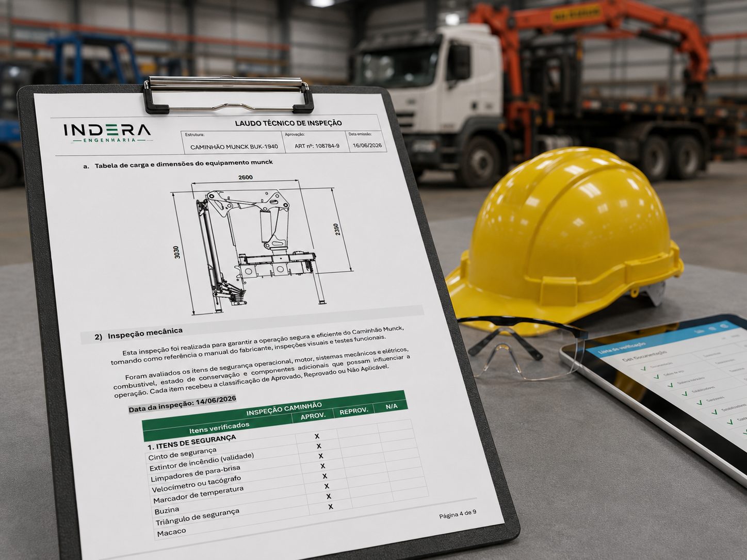This screenshot has height=560, width=747.
Task: Tap the 'Lista de verificação' header on the tablet
Action: point(622,348)
